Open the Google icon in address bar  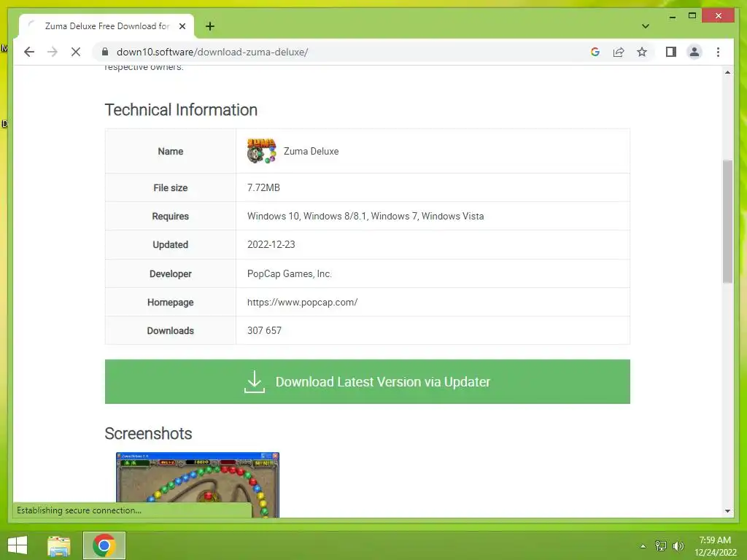595,52
